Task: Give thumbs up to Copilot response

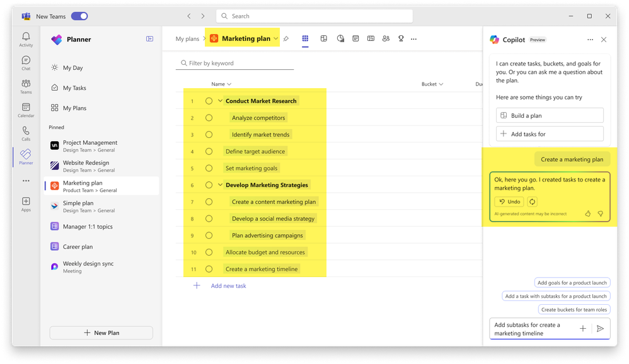Action: click(x=587, y=214)
